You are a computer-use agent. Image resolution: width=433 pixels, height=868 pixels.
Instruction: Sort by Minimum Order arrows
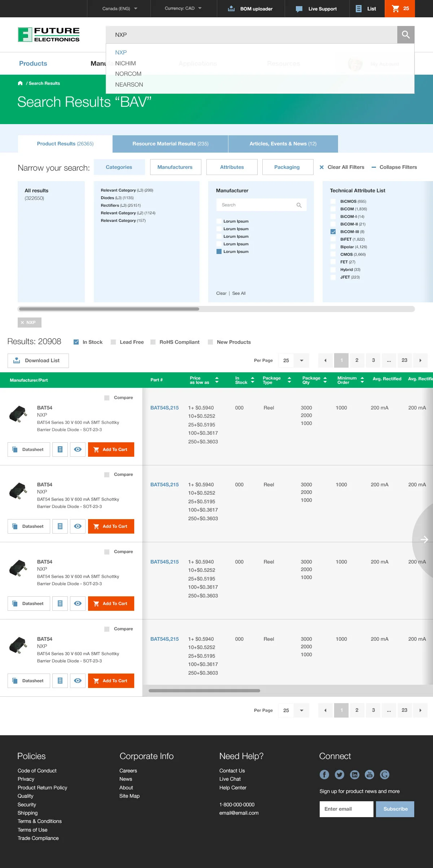[x=362, y=380]
